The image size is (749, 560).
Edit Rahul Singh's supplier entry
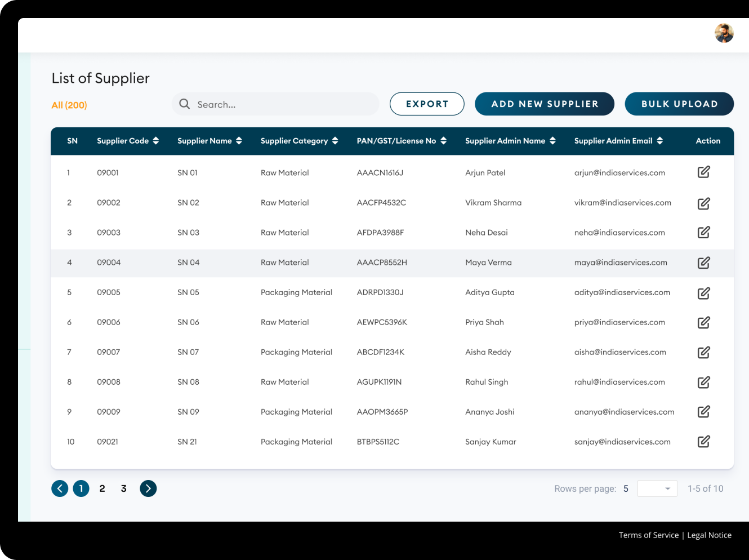coord(703,382)
